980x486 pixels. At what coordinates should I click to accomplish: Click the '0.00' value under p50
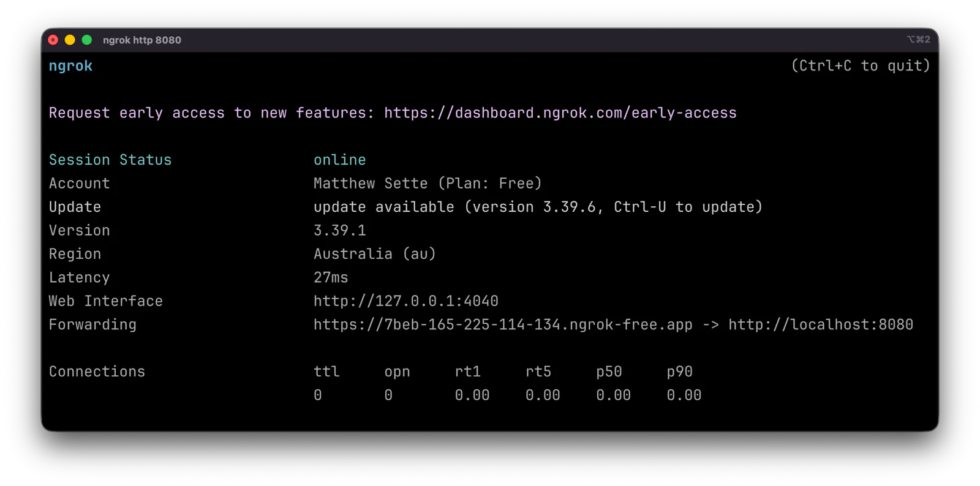(x=613, y=395)
